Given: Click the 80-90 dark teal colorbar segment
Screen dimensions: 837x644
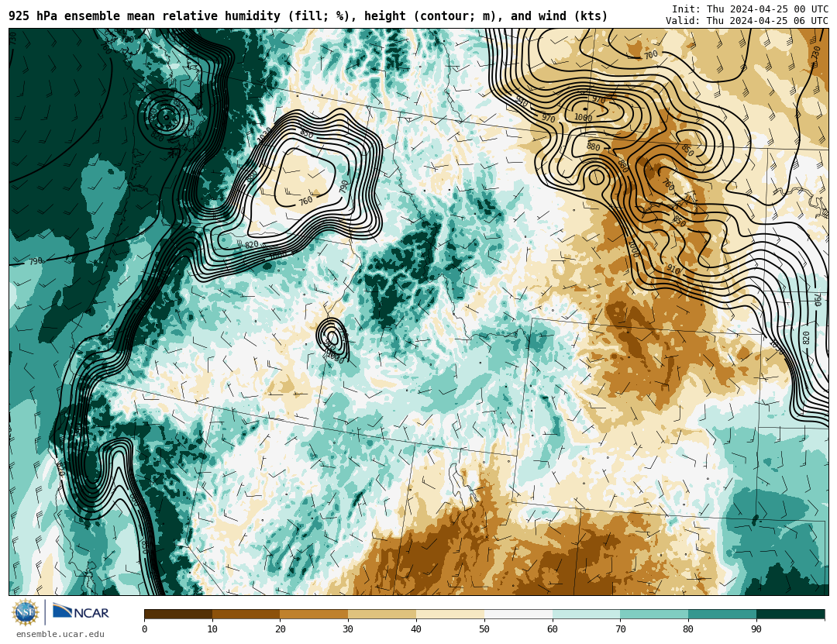Looking at the screenshot, I should click(x=722, y=614).
